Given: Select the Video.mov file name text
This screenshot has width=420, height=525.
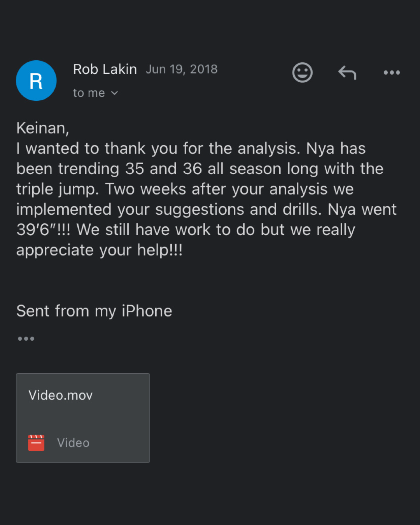Looking at the screenshot, I should click(61, 395).
